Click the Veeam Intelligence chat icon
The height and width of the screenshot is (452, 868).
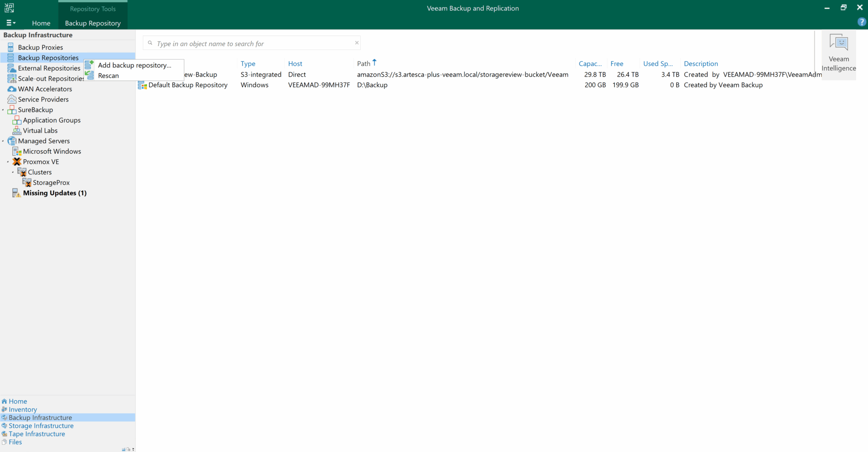(838, 43)
